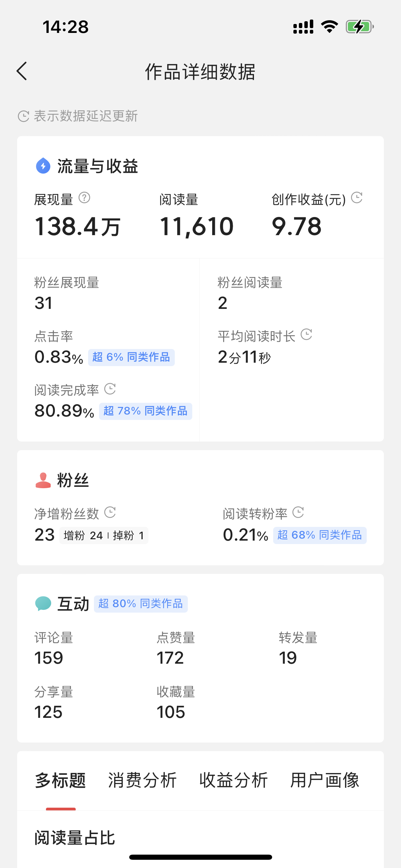Viewport: 401px width, 868px height.
Task: Tap the 超 80% 同类作品 badge
Action: click(141, 604)
